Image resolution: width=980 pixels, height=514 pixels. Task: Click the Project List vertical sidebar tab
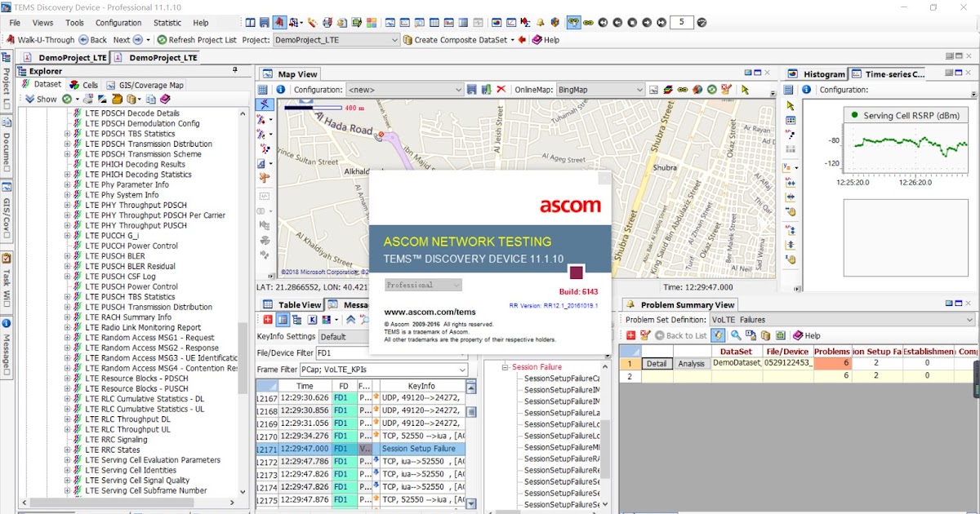pos(6,81)
